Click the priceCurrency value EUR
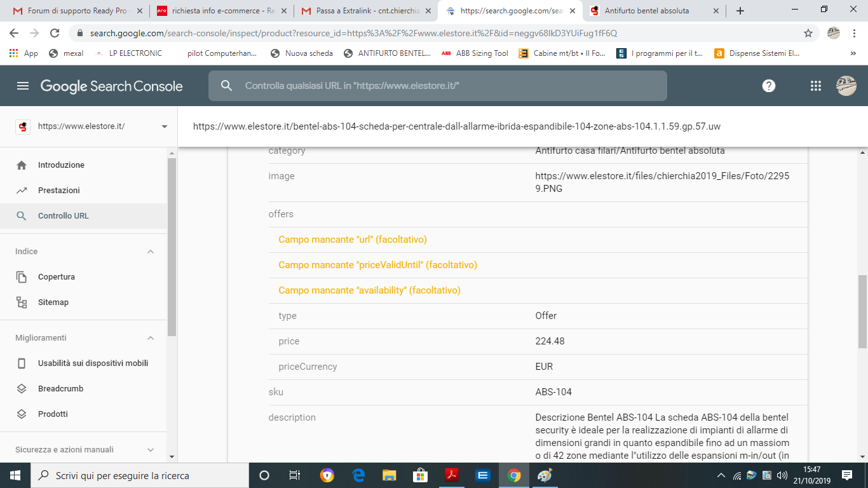The image size is (868, 488). click(x=545, y=367)
